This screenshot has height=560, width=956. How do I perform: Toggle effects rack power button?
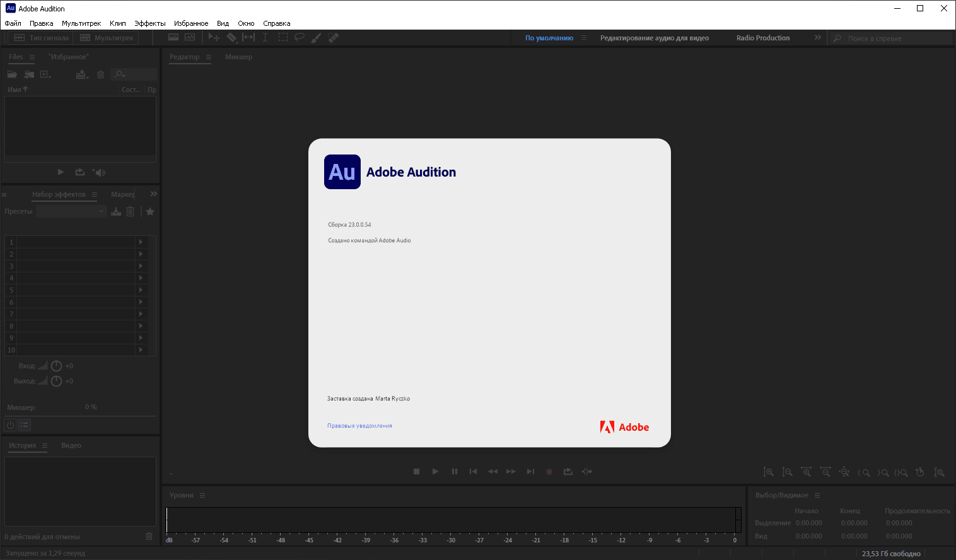tap(10, 425)
